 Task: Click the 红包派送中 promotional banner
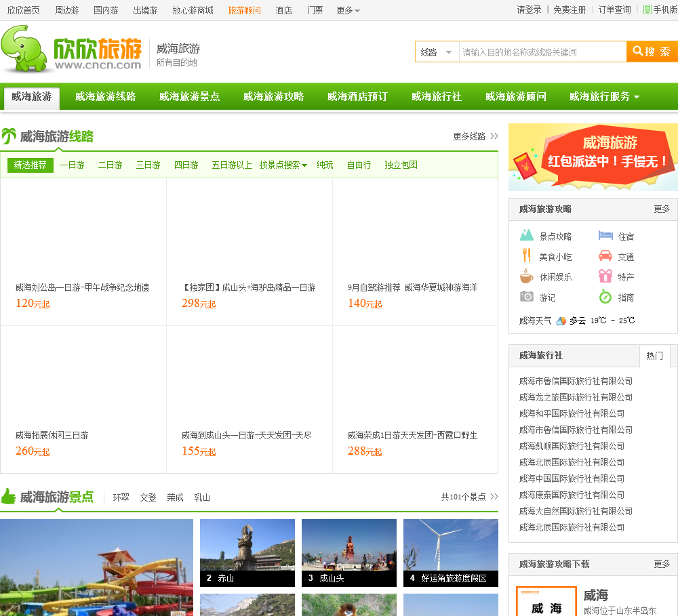[x=593, y=157]
